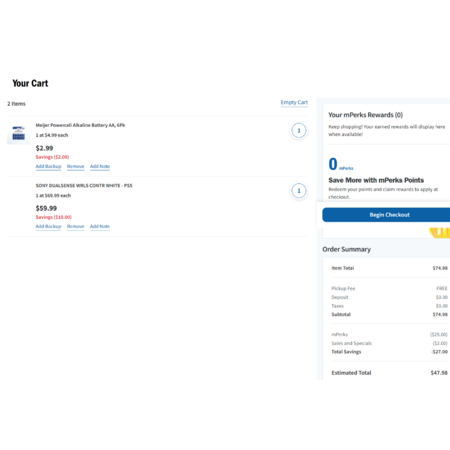Remove the Sony DualSense controller from cart
Image resolution: width=450 pixels, height=450 pixels.
tap(76, 226)
